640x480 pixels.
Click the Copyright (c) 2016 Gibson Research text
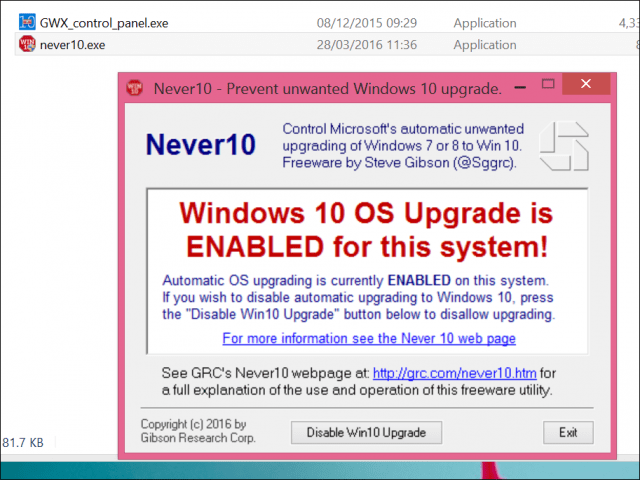[x=198, y=431]
